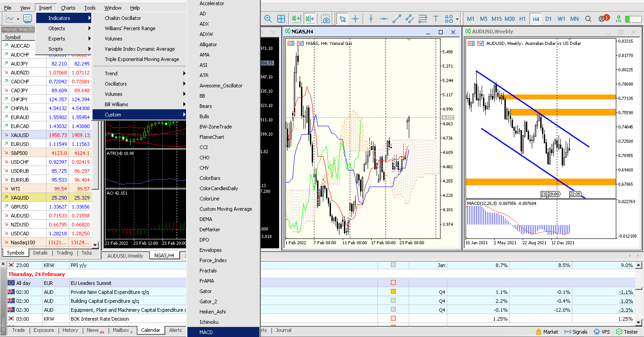The image size is (644, 337).
Task: Check the Building Capital Expenditure event checkbox
Action: [393, 301]
